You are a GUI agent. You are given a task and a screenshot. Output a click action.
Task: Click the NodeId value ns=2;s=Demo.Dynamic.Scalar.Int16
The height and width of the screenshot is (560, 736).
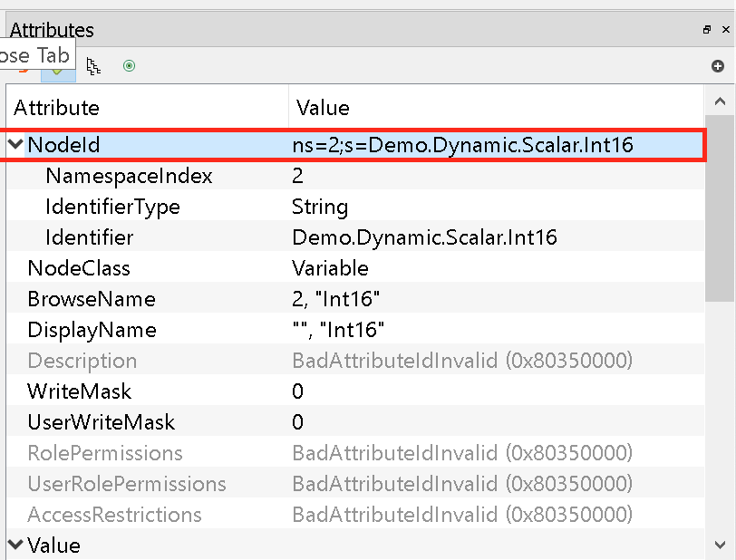462,145
